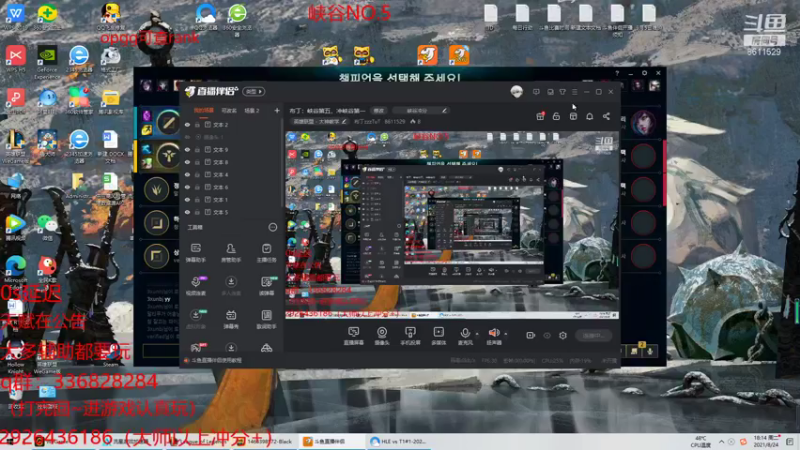Edit the 英雄联盟 category label
This screenshot has width=800, height=450.
(320, 122)
